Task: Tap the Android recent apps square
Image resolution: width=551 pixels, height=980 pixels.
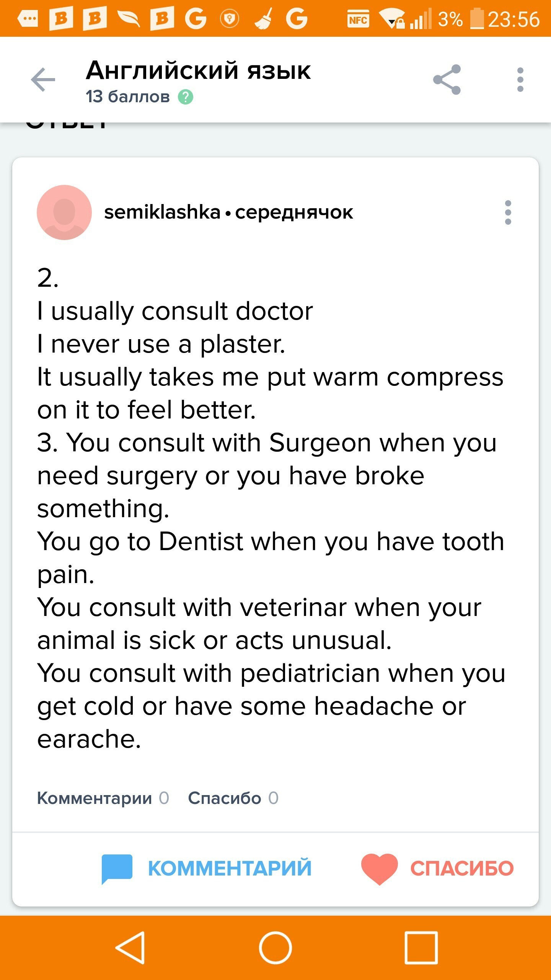Action: pos(421,948)
